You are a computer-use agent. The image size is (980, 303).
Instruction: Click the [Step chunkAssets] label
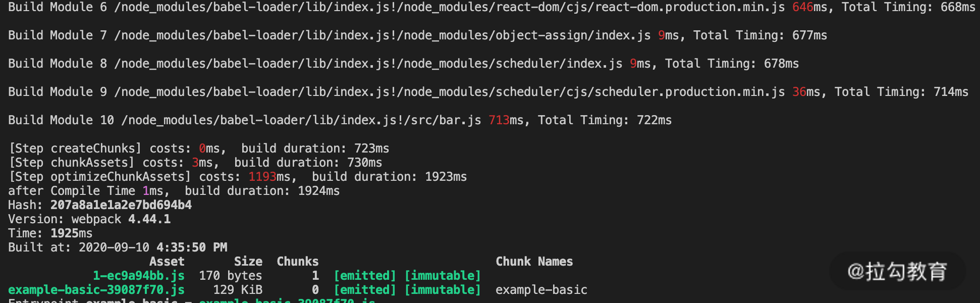coord(72,163)
